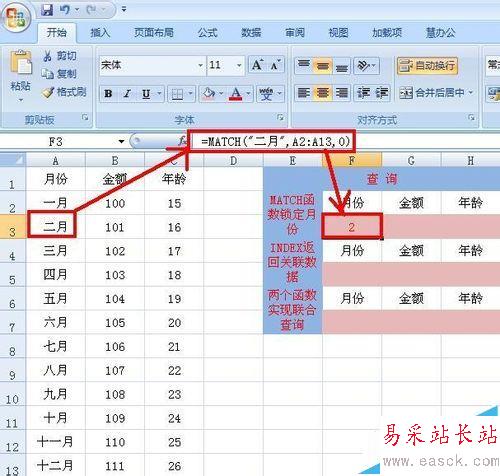
Task: Click 合并后居中 merge and center
Action: (431, 93)
